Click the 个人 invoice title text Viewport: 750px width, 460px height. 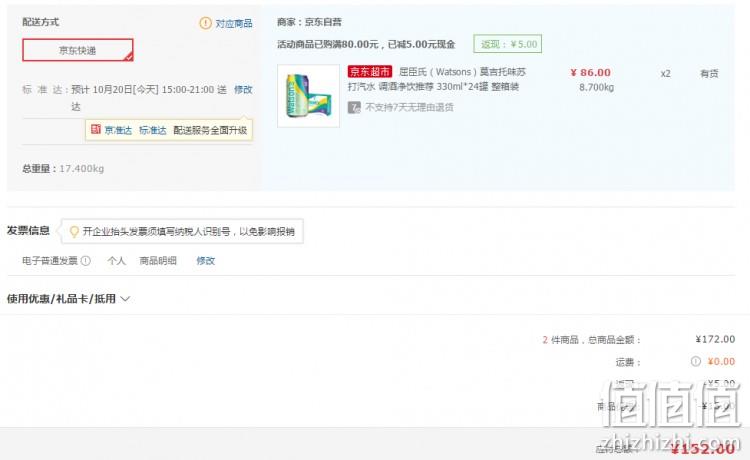[x=116, y=261]
